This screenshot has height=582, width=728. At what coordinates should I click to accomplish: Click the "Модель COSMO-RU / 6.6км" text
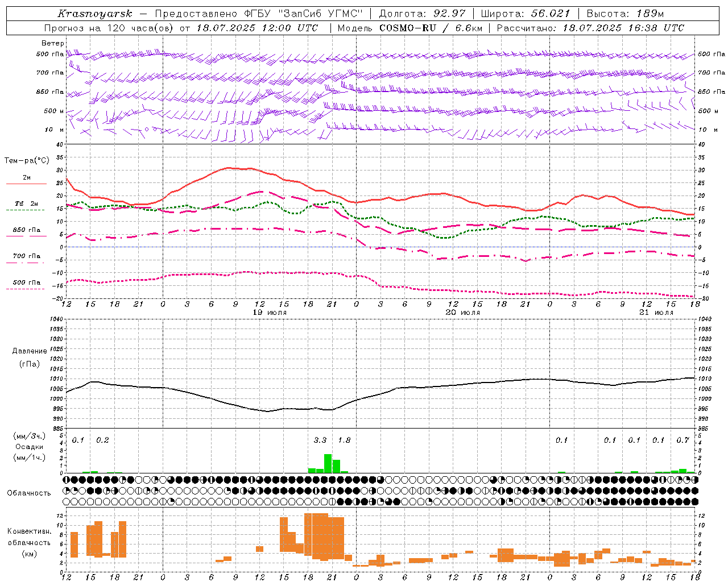pos(409,28)
